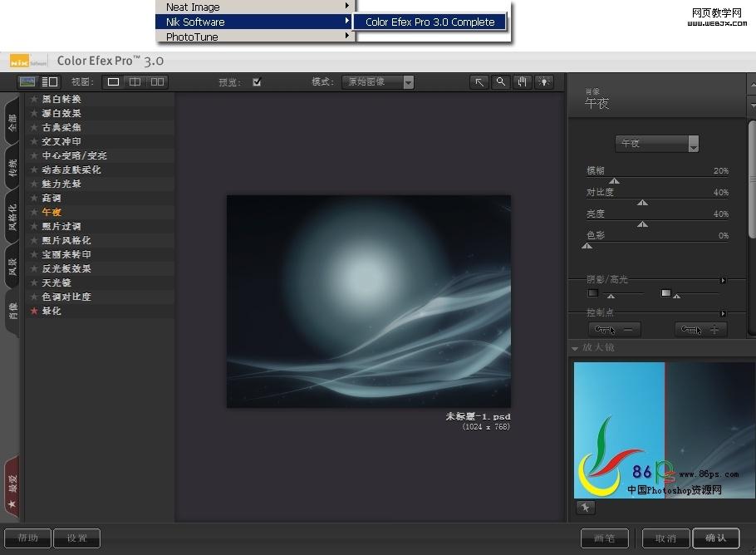
Task: Adjust the 对比度 contrast slider handle
Action: tap(642, 203)
